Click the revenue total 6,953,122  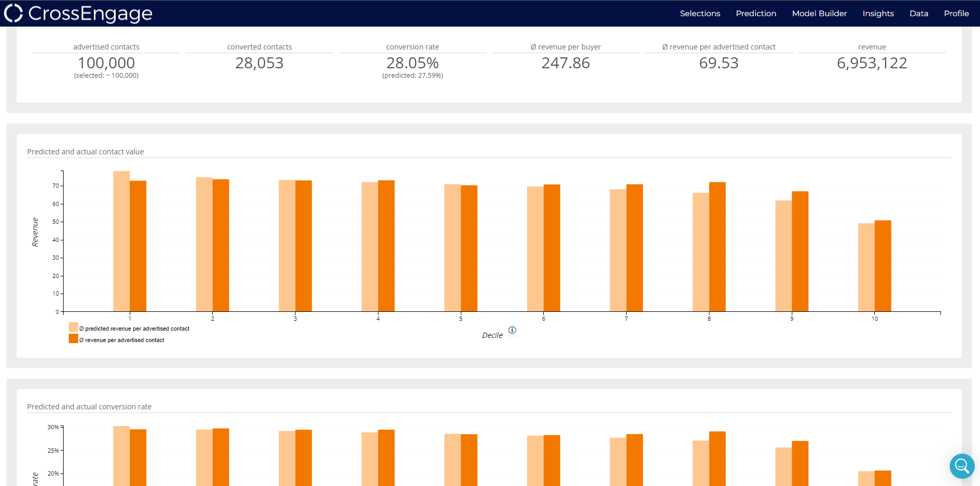(872, 63)
